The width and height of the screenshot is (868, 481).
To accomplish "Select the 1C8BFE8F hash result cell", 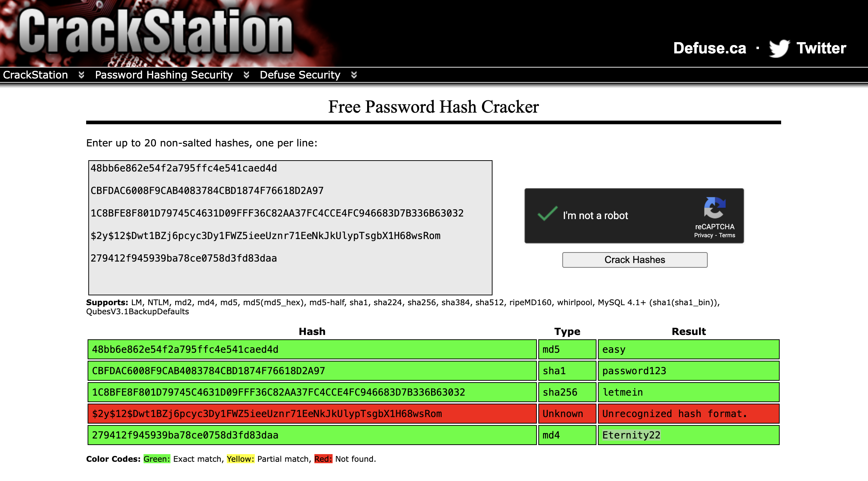I will coord(312,392).
